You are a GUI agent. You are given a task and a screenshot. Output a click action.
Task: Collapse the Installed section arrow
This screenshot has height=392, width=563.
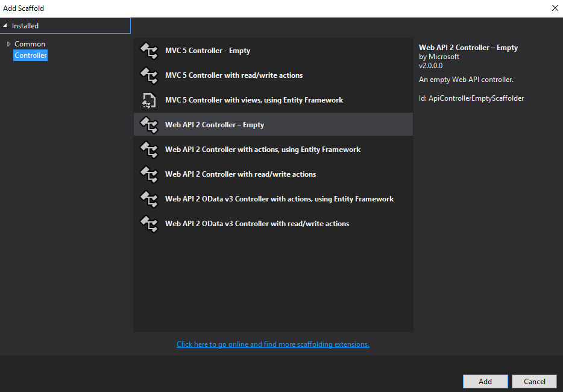[5, 25]
